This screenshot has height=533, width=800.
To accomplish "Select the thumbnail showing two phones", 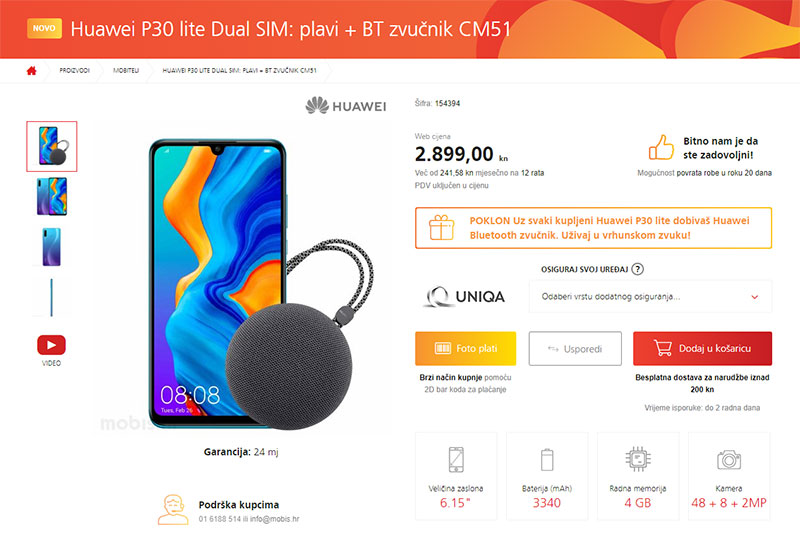I will click(52, 196).
